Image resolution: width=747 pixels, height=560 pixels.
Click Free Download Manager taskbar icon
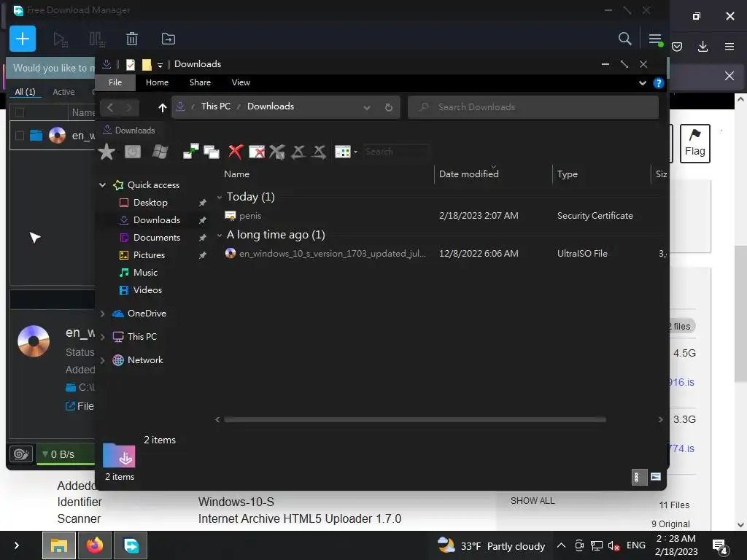click(x=131, y=545)
